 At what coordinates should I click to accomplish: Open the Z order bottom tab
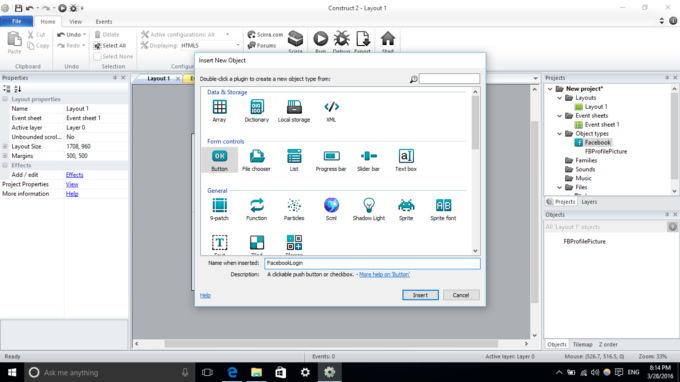point(608,344)
